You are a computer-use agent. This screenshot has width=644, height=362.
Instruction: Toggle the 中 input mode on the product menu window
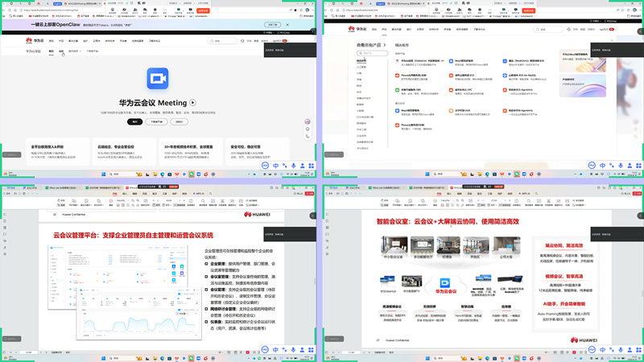pos(599,166)
